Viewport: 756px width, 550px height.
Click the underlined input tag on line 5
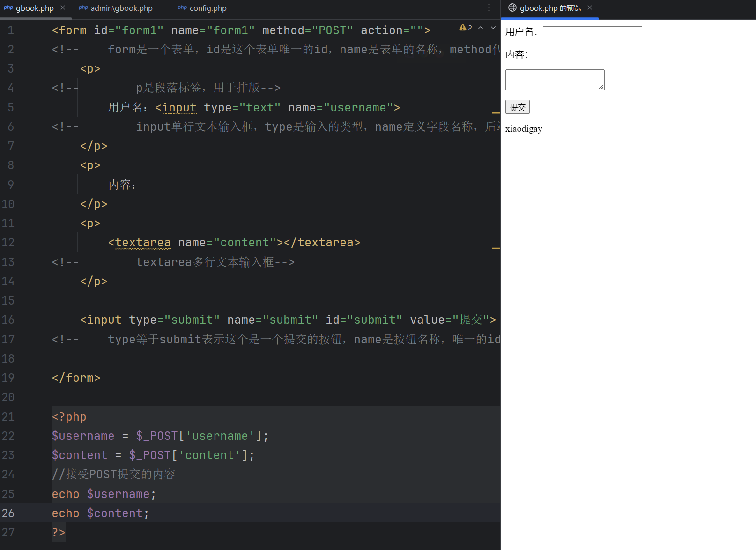[179, 108]
